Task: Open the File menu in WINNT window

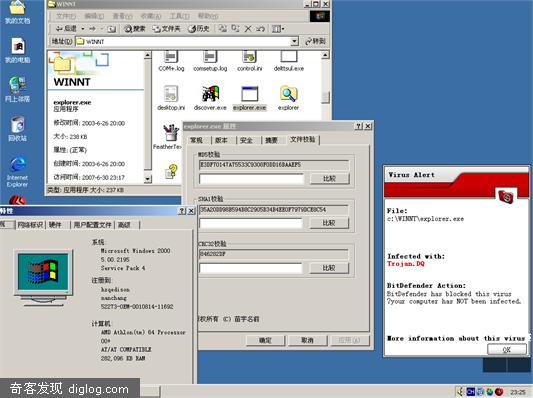Action: pyautogui.click(x=66, y=16)
